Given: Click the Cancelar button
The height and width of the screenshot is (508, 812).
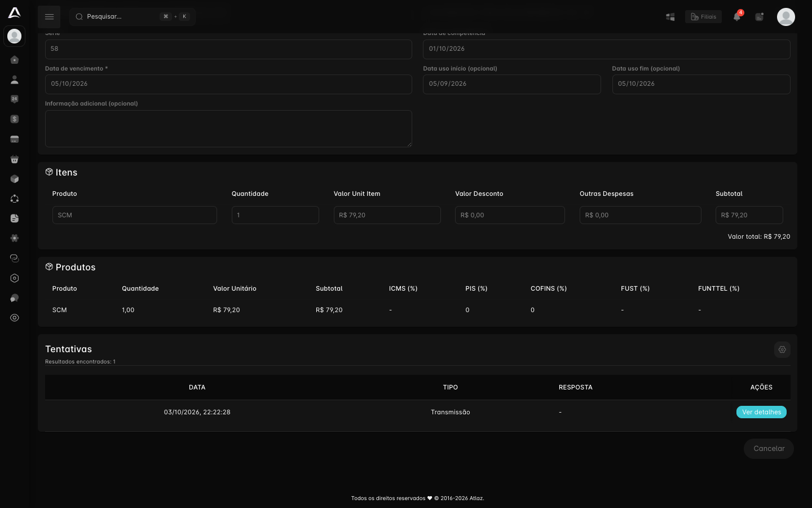Looking at the screenshot, I should click(x=769, y=449).
